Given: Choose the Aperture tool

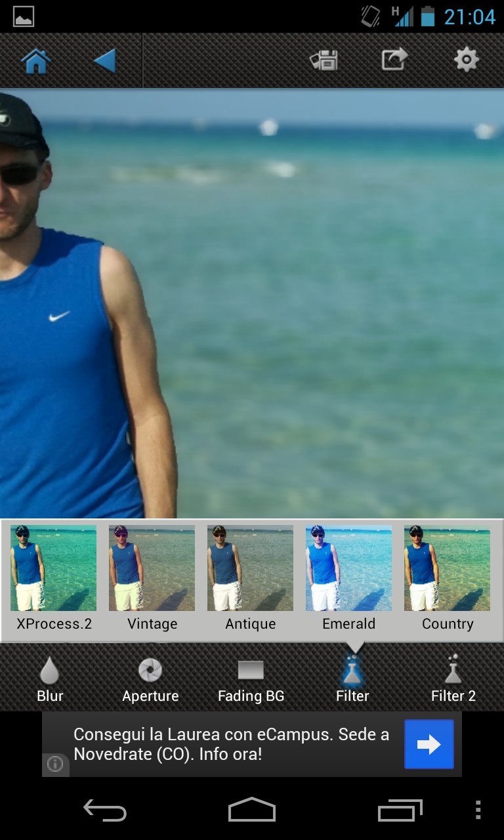Looking at the screenshot, I should (150, 678).
